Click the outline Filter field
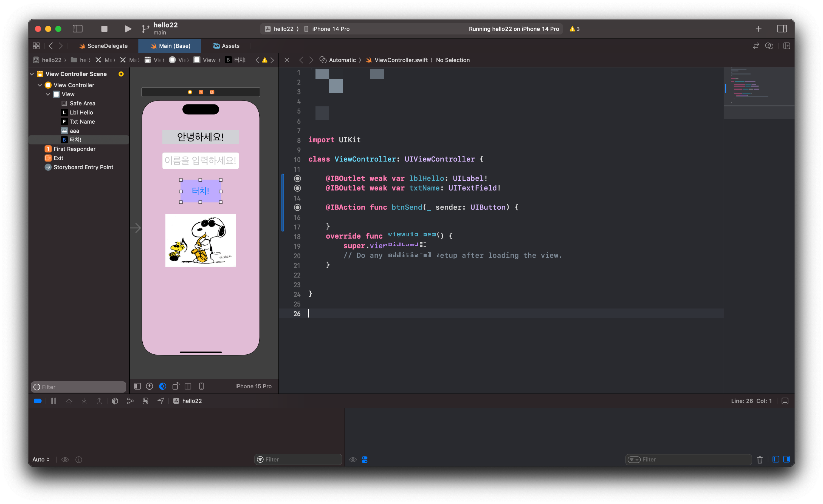This screenshot has height=504, width=823. [x=79, y=387]
